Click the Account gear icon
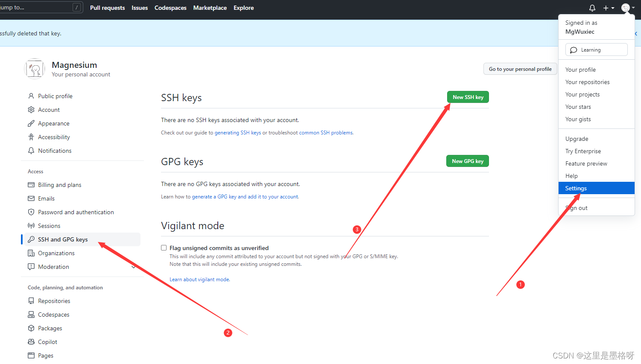The height and width of the screenshot is (364, 641). pyautogui.click(x=31, y=110)
